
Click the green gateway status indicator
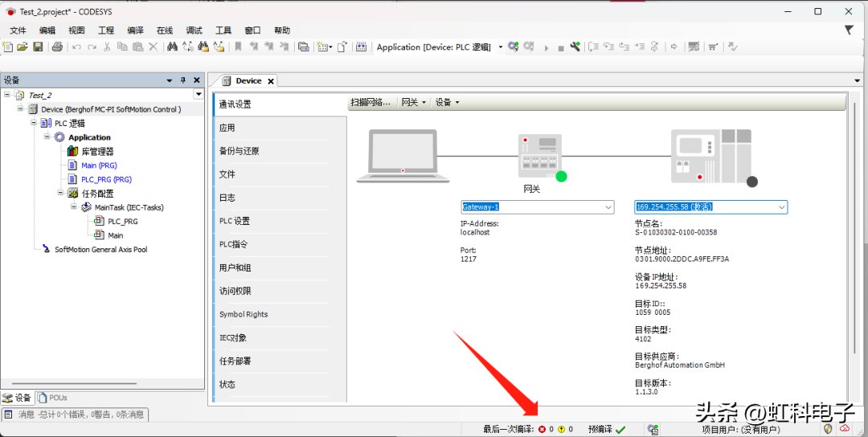coord(561,177)
